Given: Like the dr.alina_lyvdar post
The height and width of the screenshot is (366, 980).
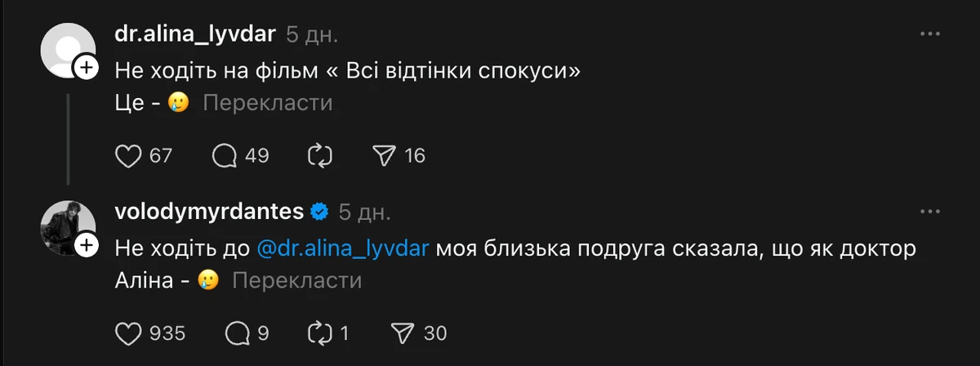Looking at the screenshot, I should point(129,155).
